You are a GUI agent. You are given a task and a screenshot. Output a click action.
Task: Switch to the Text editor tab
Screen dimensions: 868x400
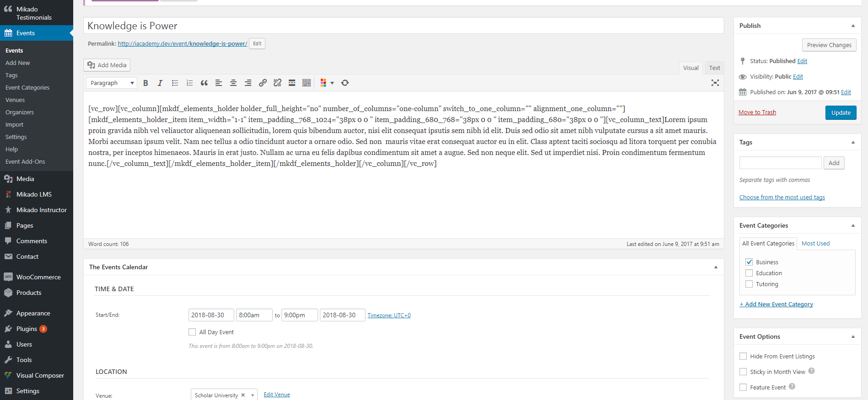coord(714,68)
